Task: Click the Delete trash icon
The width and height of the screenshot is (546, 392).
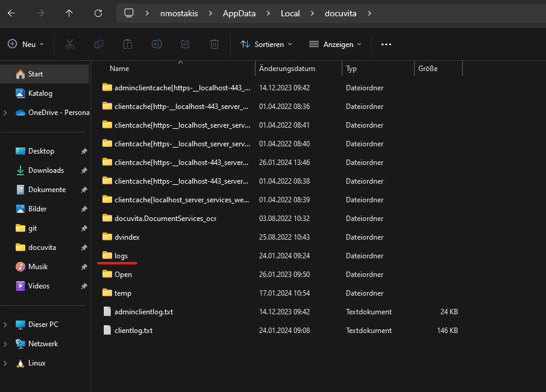Action: [215, 44]
